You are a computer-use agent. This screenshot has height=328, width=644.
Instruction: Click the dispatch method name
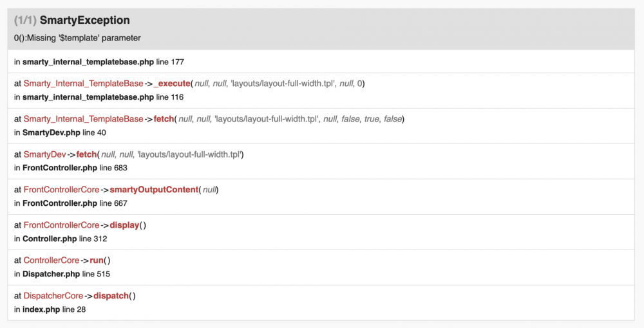[111, 296]
